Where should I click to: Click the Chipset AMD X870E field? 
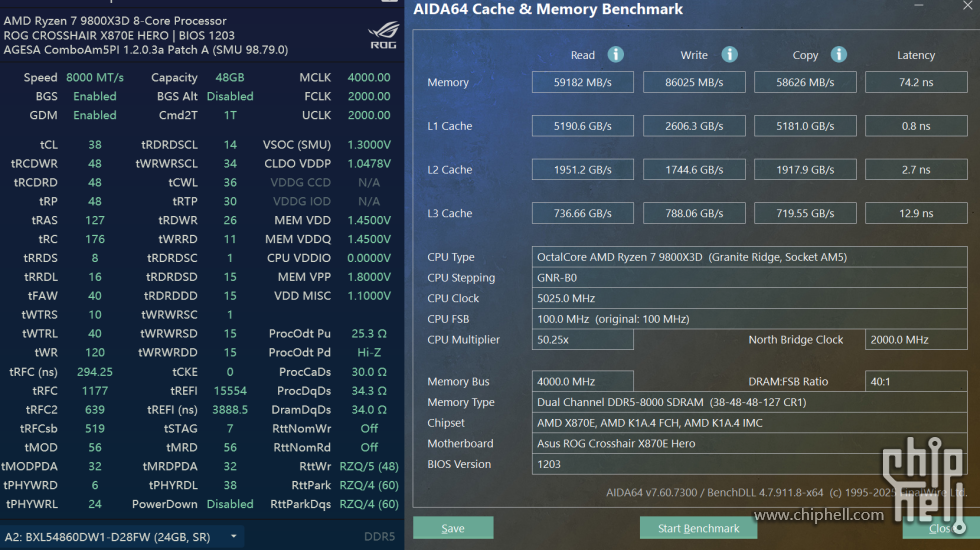tap(749, 422)
